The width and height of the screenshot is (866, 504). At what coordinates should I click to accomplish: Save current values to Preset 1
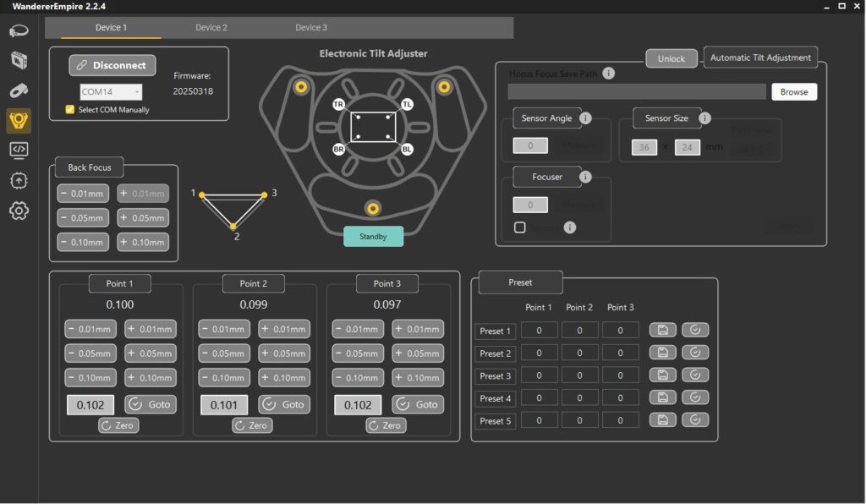[x=663, y=330]
